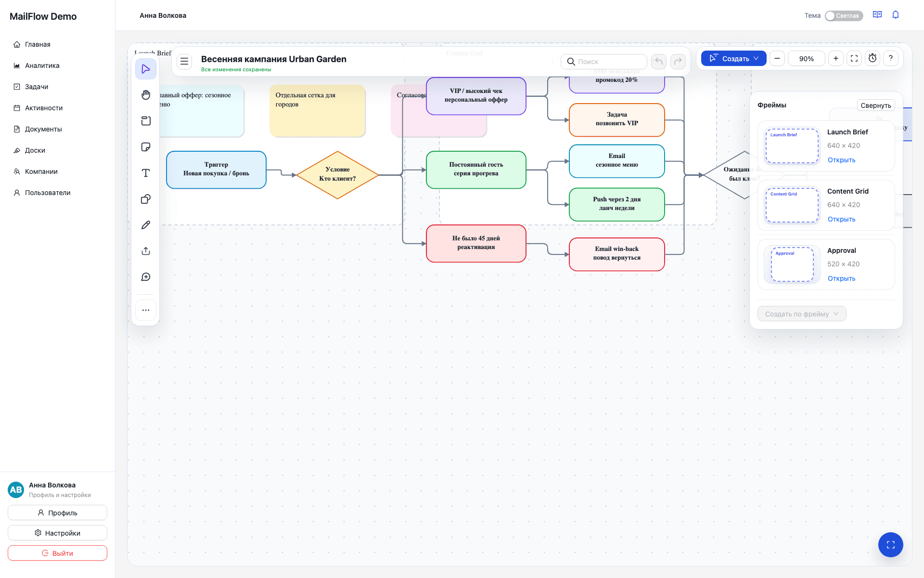Select the Push через 2 дня node
Viewport: 924px width, 578px height.
click(x=616, y=204)
